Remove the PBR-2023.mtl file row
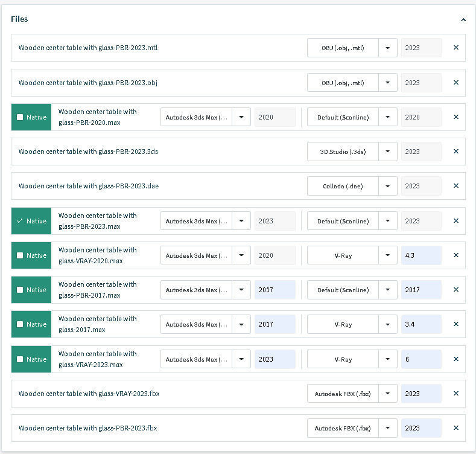The image size is (476, 454). coord(455,48)
